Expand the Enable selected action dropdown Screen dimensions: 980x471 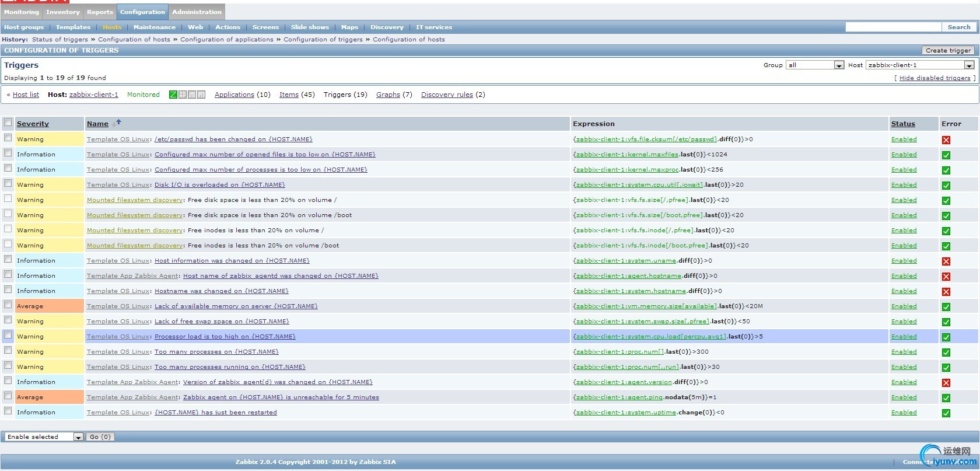point(44,437)
